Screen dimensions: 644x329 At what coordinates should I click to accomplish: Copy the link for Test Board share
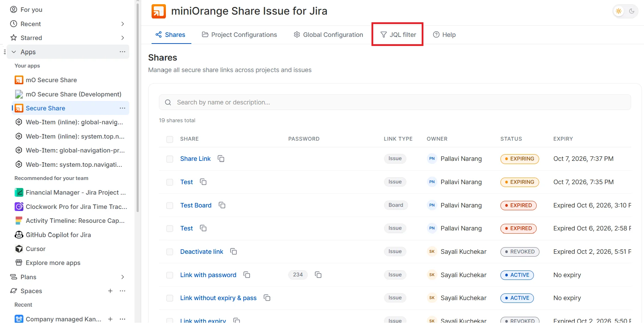[222, 205]
